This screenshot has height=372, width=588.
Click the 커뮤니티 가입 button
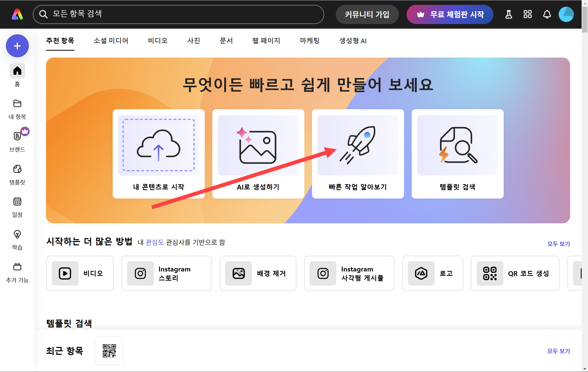click(x=367, y=14)
